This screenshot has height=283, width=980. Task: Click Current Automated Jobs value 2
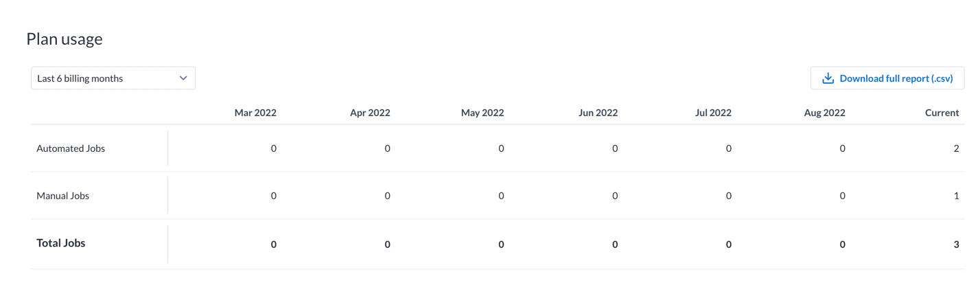coord(957,148)
